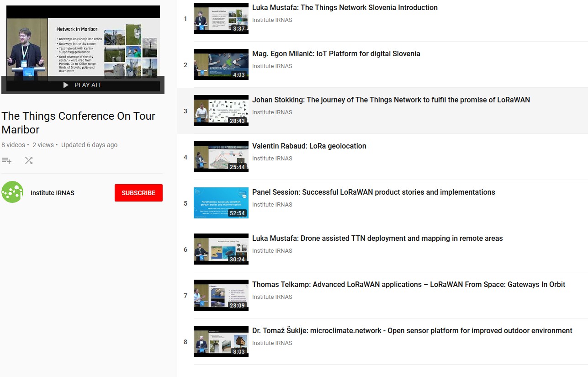Click Institute IRNAS under Panel Session video

[272, 205]
